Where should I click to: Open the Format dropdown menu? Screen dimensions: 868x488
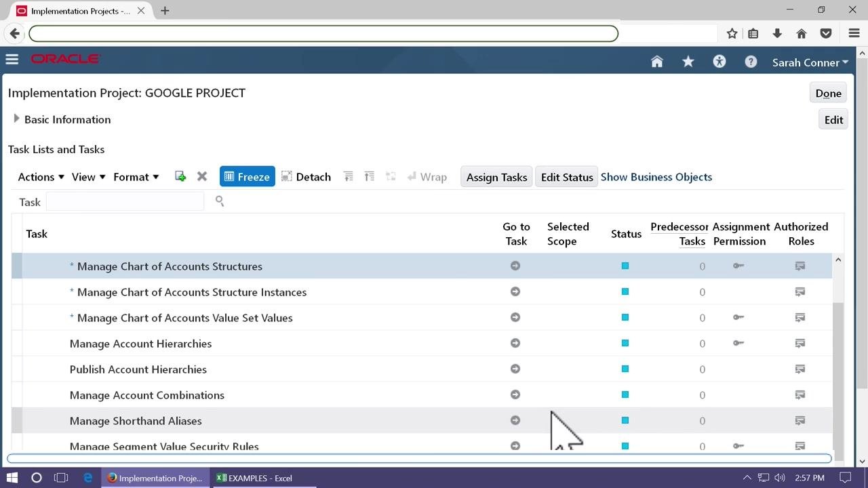pos(136,176)
